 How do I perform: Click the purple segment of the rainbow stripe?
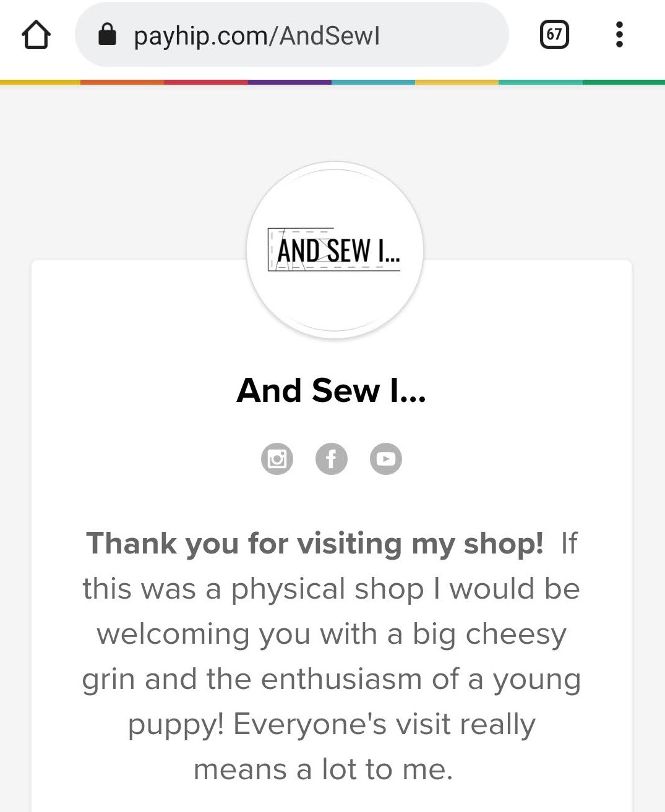coord(290,82)
